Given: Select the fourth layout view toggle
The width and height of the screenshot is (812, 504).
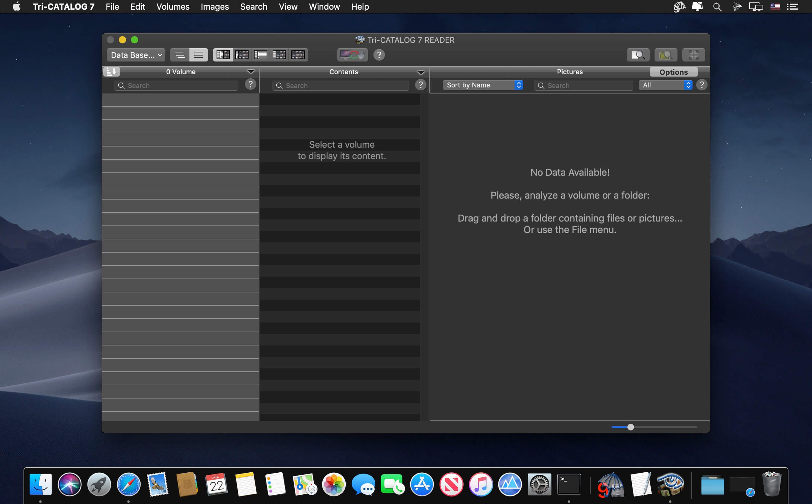Looking at the screenshot, I should point(279,55).
